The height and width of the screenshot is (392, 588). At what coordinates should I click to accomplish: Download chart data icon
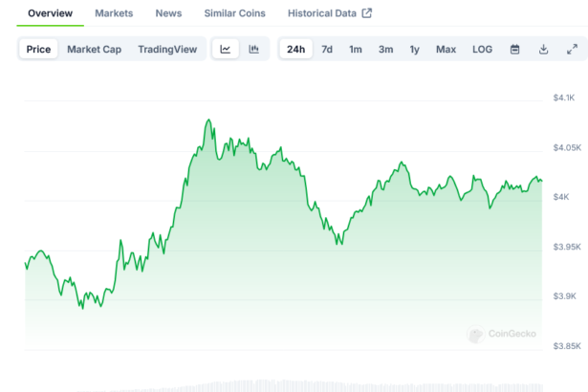(543, 49)
